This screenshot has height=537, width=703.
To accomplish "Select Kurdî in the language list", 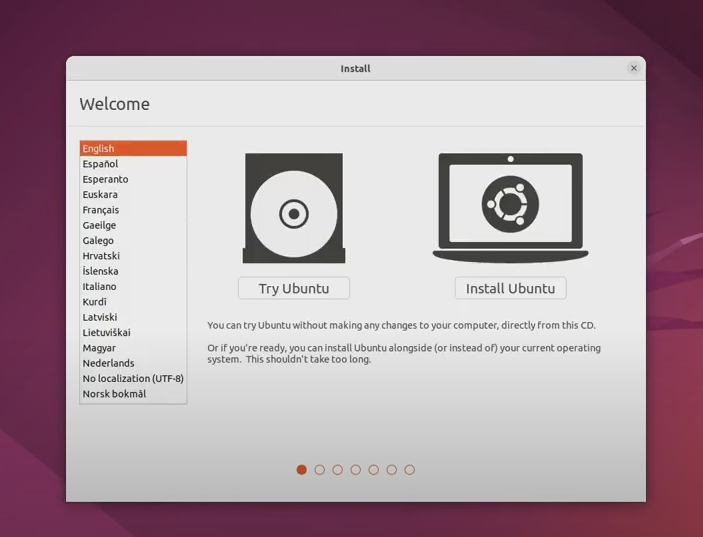I will pyautogui.click(x=133, y=302).
